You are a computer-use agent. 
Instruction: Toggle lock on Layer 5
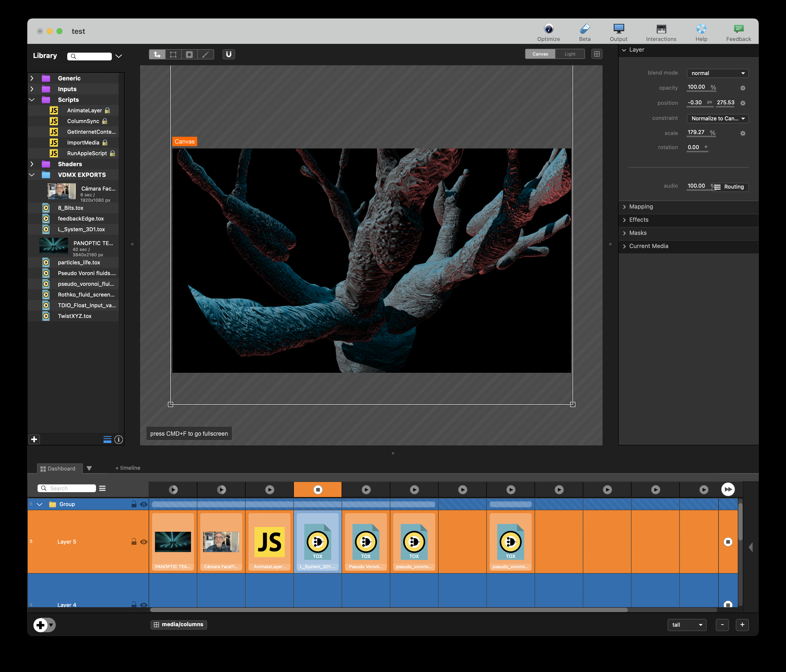134,541
